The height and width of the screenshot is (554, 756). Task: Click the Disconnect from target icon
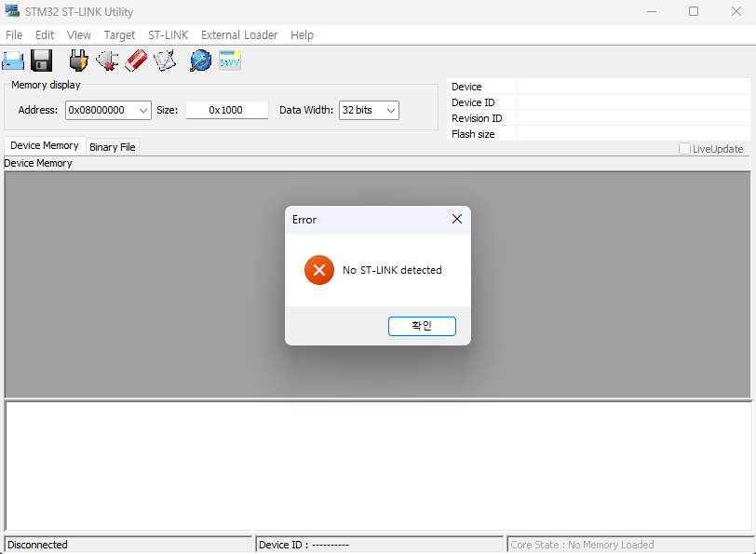click(107, 61)
